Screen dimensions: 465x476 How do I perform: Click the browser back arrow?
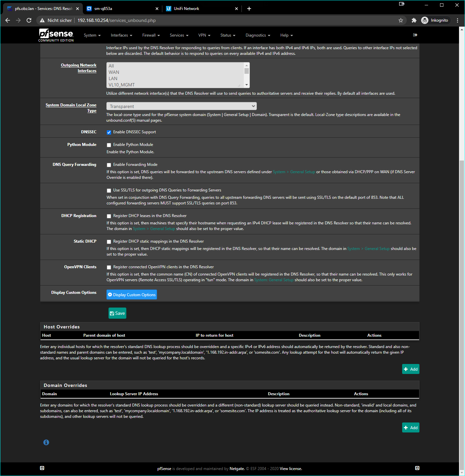(x=8, y=20)
